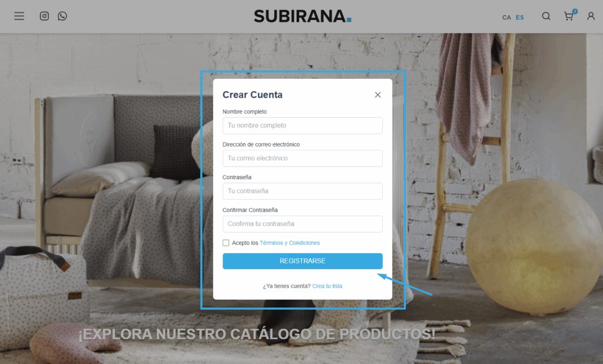This screenshot has height=364, width=603.
Task: Open the shopping cart
Action: tap(569, 15)
